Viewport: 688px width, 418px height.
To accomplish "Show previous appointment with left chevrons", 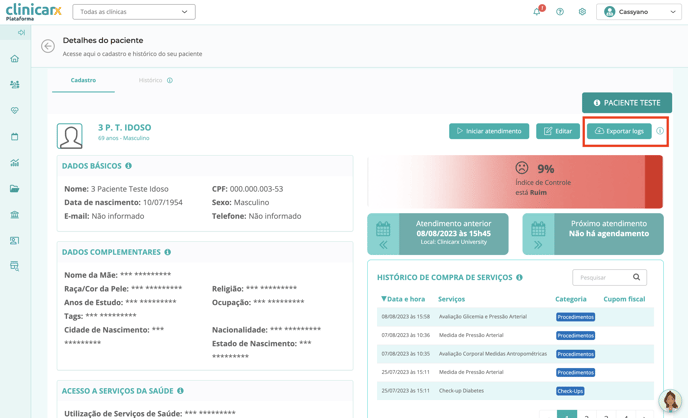I will tap(383, 245).
